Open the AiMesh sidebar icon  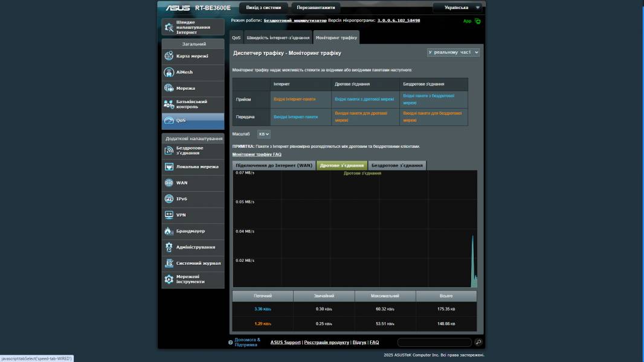coord(169,72)
